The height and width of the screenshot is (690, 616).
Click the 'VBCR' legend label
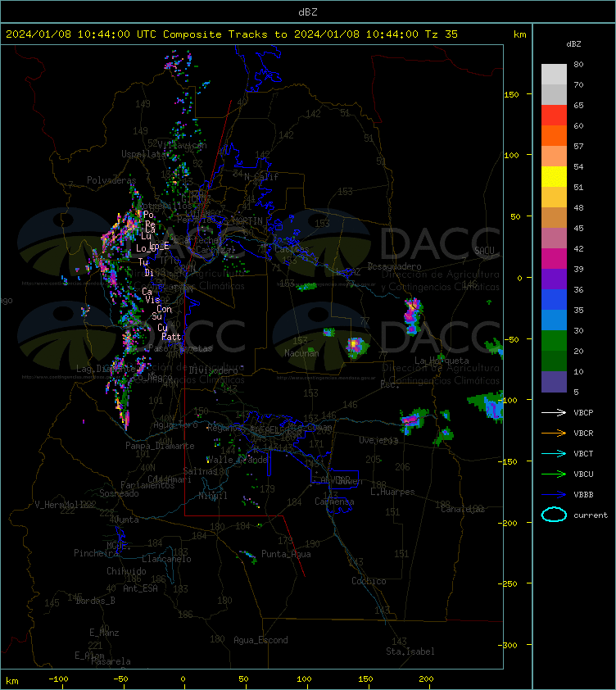pyautogui.click(x=583, y=433)
